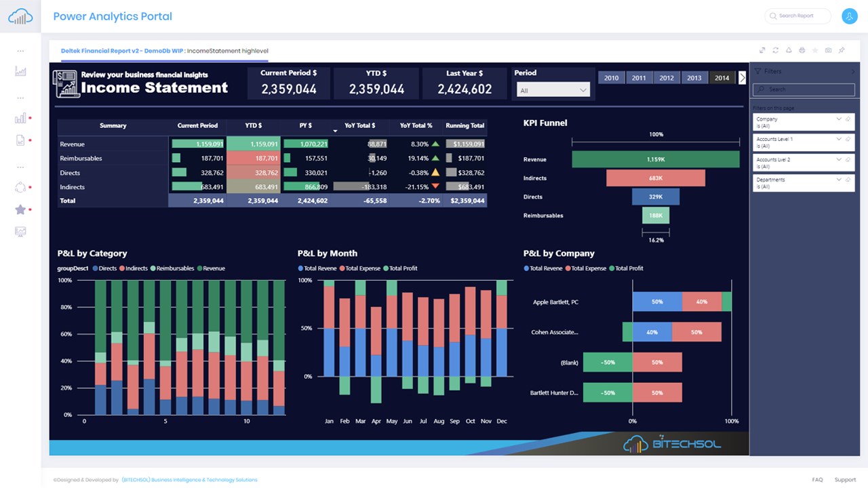Select the 2014 year slicer tab
The image size is (868, 488).
[x=722, y=78]
